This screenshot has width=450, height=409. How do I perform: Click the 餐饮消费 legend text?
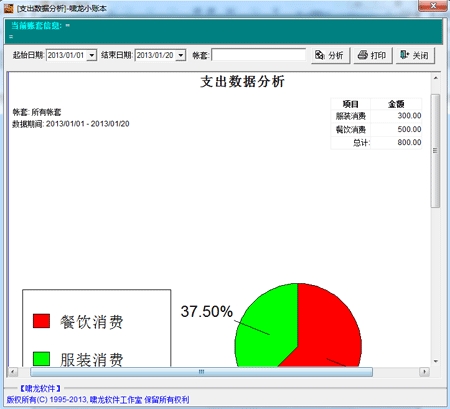click(x=92, y=322)
